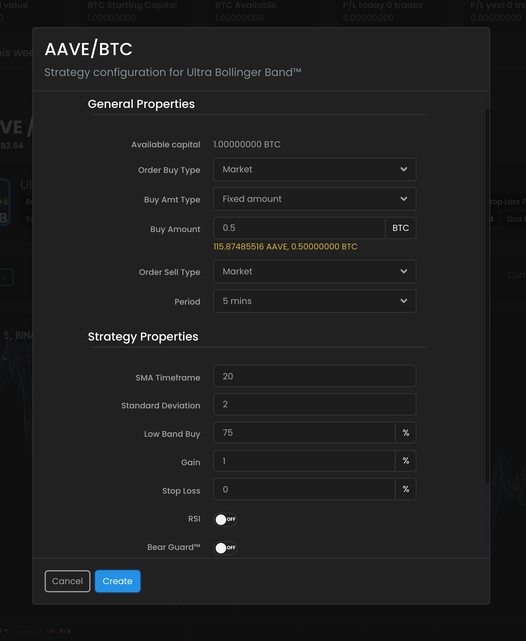The height and width of the screenshot is (641, 526).
Task: Click the Strategy Properties heading
Action: click(x=143, y=336)
